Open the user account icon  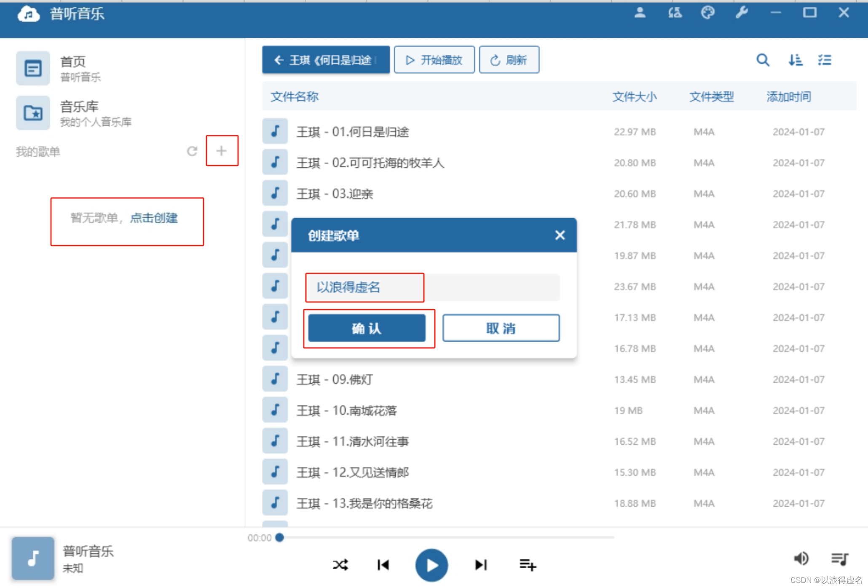click(640, 13)
